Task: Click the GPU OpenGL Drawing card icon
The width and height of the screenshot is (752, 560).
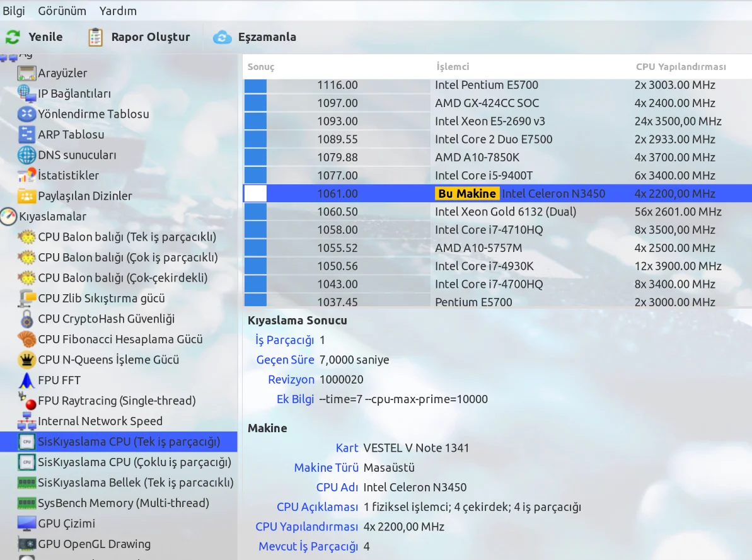Action: coord(27,544)
